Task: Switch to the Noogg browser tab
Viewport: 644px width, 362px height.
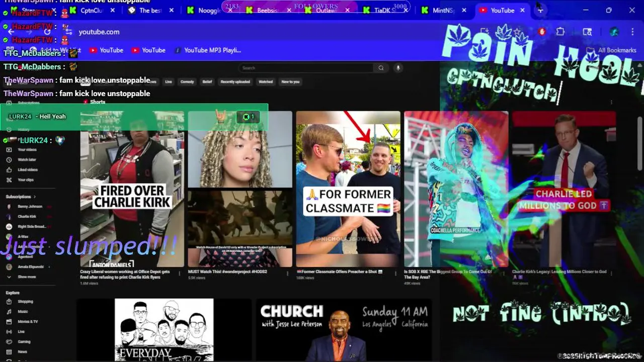Action: coord(207,10)
